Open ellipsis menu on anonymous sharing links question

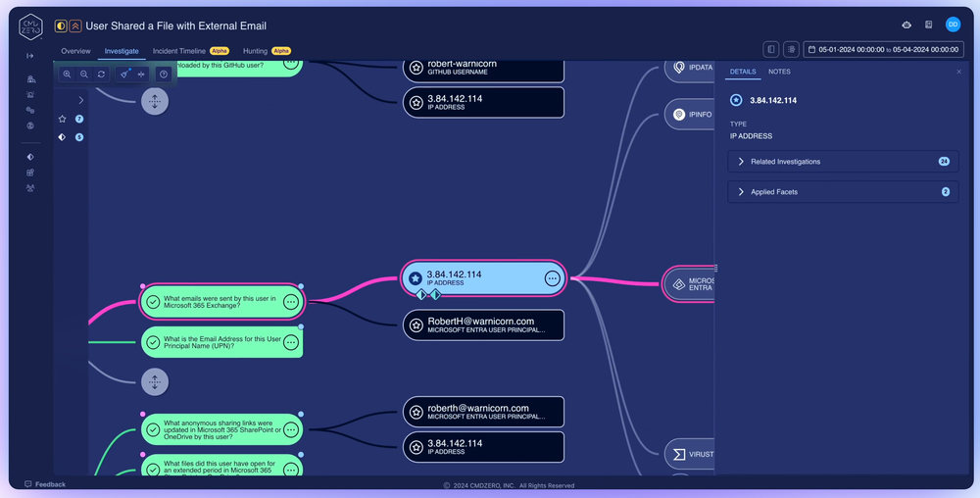click(291, 430)
